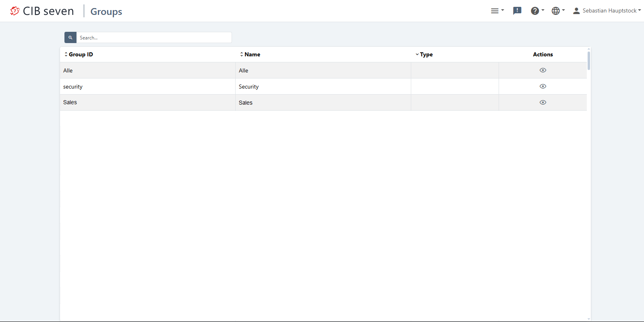
Task: Focus the Search groups input field
Action: (154, 37)
